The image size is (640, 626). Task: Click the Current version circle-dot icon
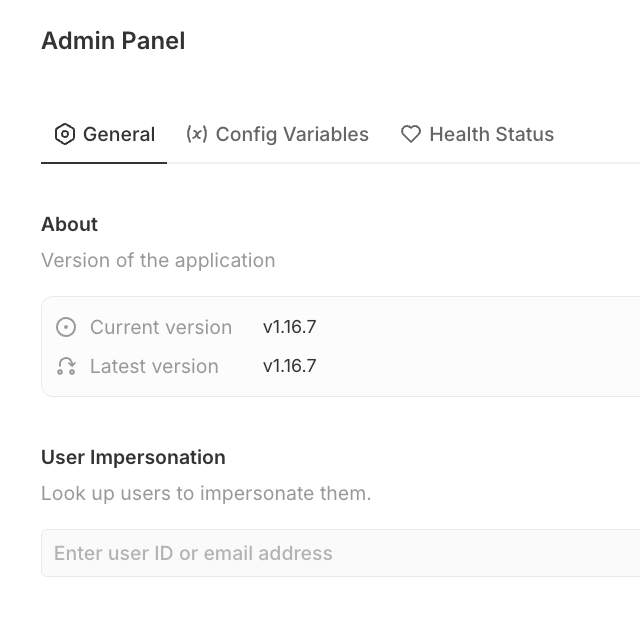[66, 327]
